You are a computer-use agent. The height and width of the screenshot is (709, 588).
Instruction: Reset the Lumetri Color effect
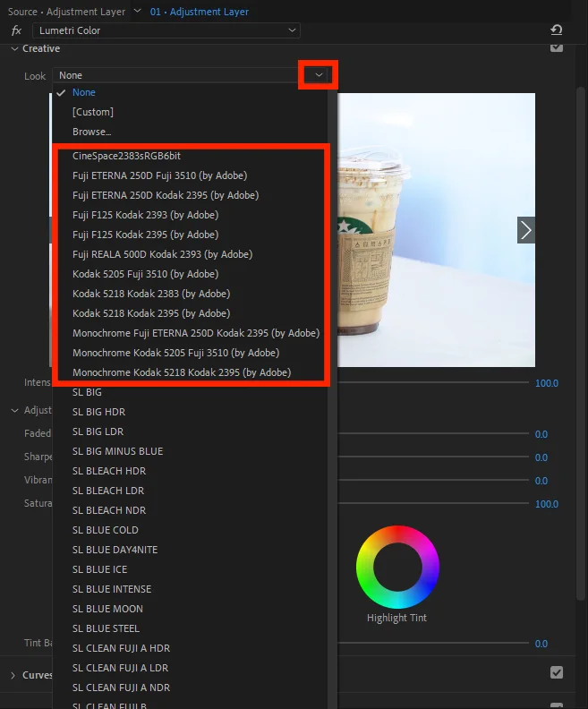tap(557, 30)
